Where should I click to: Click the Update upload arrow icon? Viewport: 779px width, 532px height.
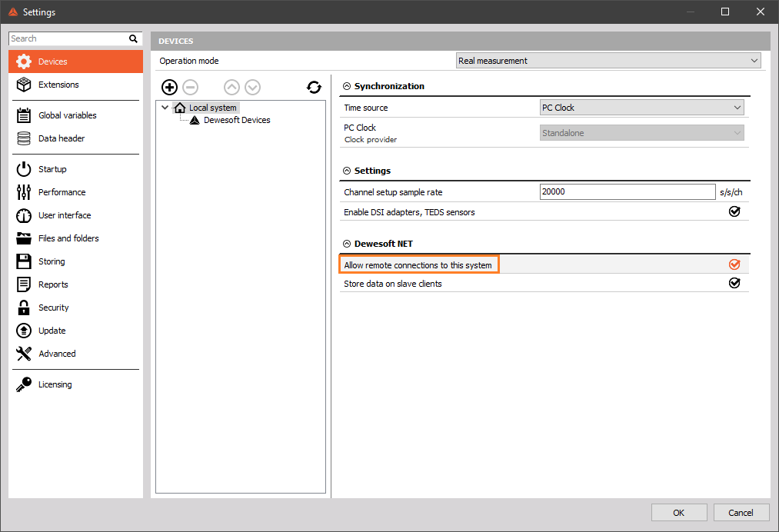click(23, 331)
